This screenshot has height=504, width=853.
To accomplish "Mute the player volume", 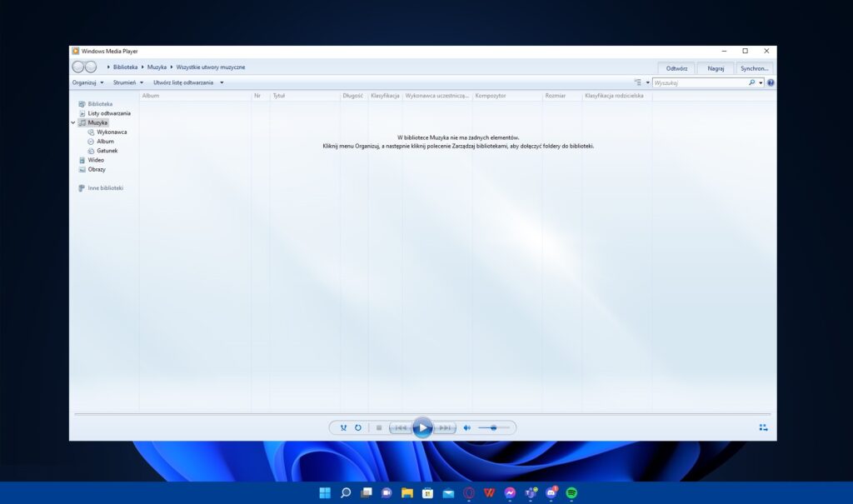I will tap(466, 428).
